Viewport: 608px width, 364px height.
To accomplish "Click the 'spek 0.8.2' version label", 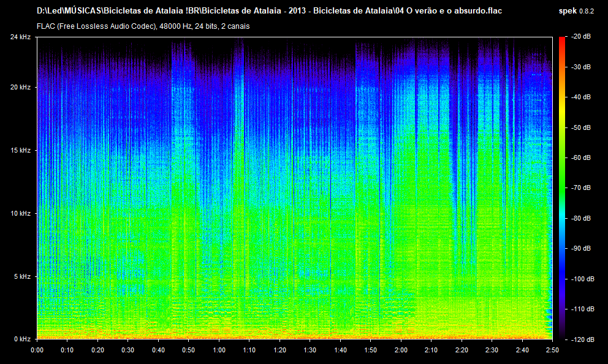I will tap(576, 11).
